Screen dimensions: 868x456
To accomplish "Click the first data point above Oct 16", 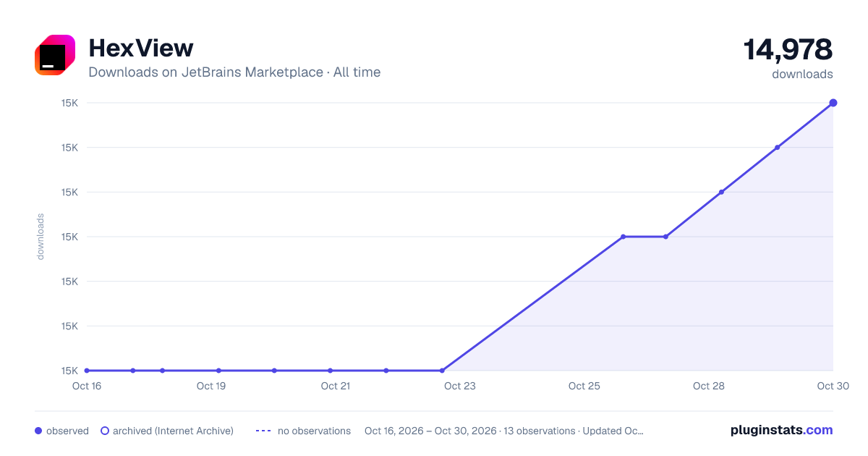I will pos(87,371).
